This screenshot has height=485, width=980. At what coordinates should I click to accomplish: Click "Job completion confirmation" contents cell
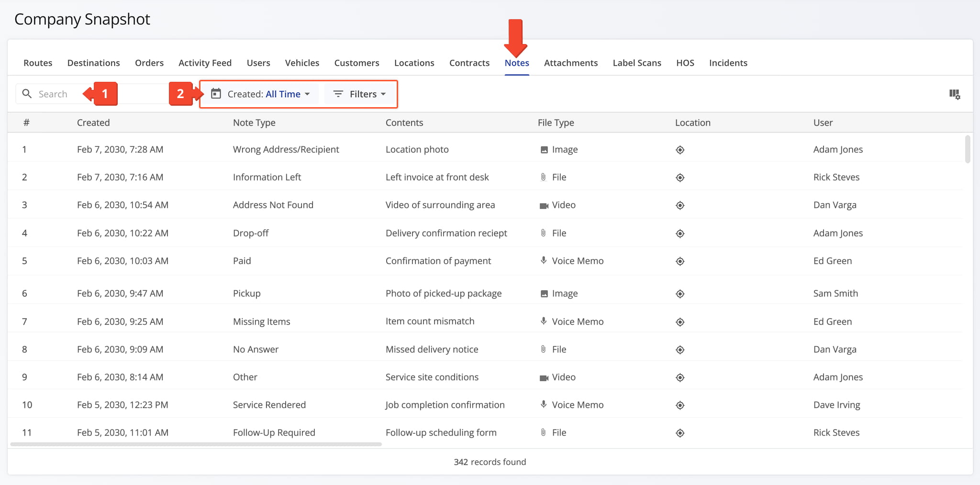(445, 405)
